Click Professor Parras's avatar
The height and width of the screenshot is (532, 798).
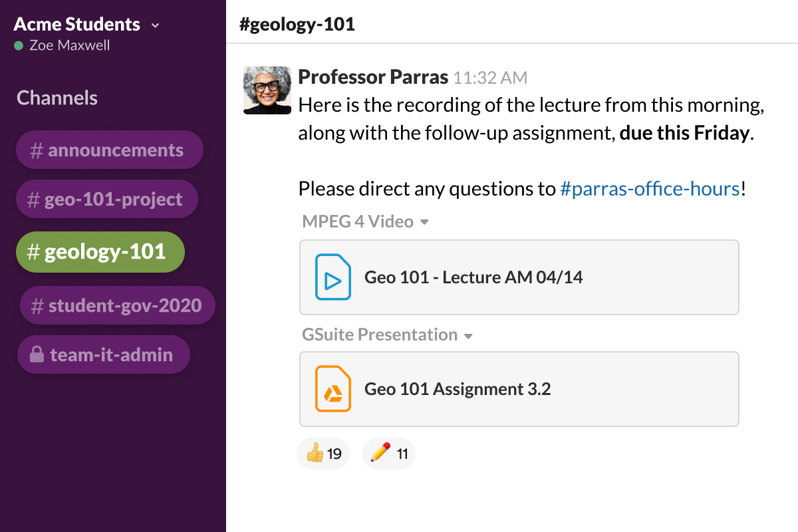267,90
